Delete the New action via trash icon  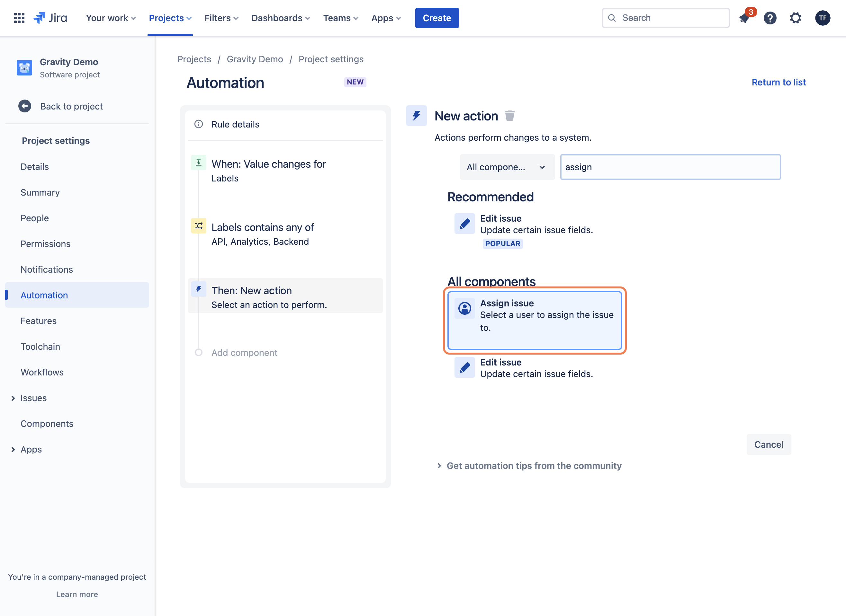[510, 116]
